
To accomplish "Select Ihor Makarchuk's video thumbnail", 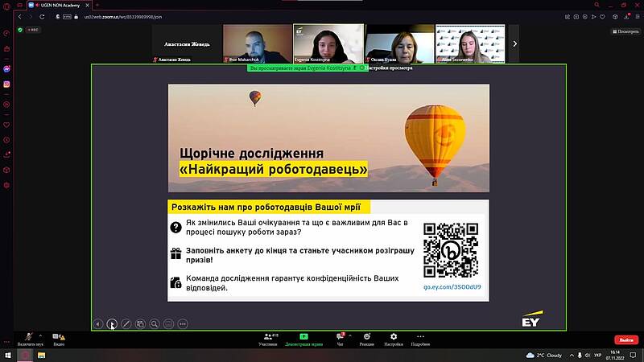I will [257, 43].
